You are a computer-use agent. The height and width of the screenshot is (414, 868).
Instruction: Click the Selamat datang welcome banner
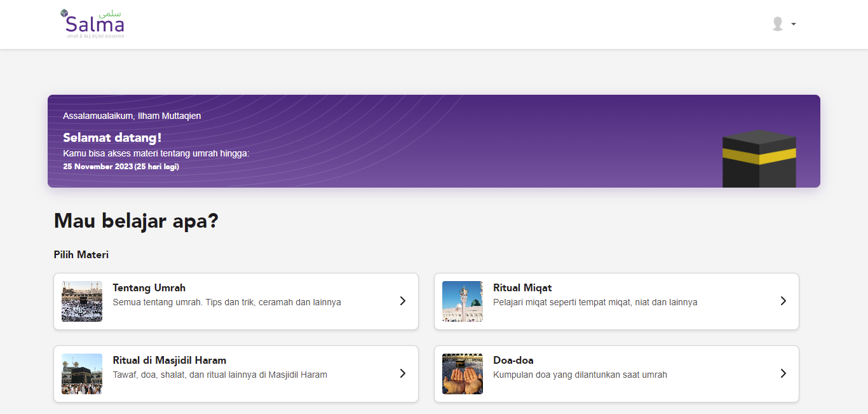tap(434, 141)
